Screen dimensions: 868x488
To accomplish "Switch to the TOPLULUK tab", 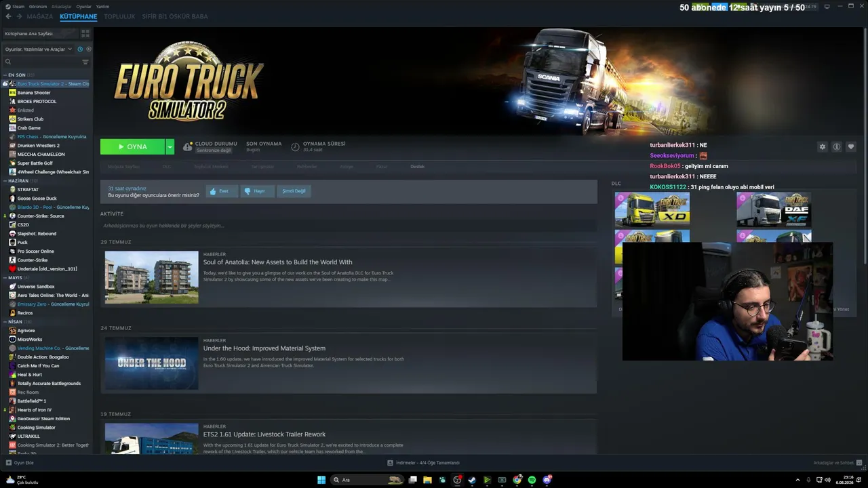I will coord(119,16).
